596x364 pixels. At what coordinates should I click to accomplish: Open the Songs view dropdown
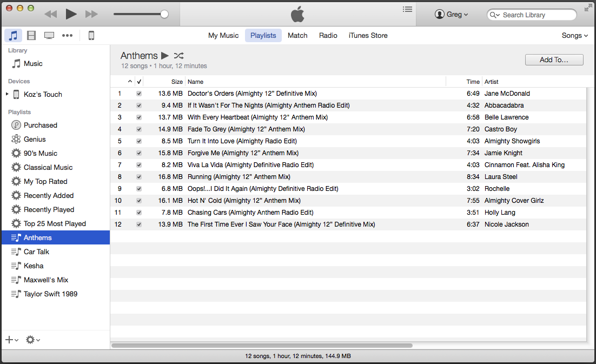point(575,35)
